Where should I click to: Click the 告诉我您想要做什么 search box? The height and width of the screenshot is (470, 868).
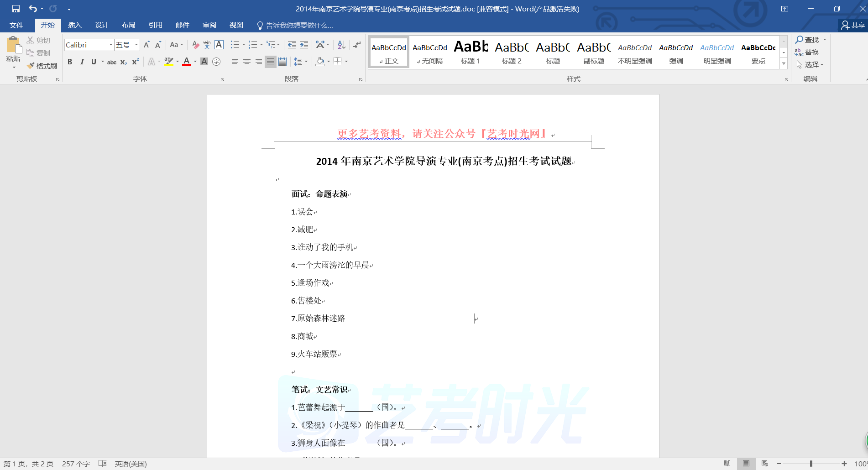[299, 25]
